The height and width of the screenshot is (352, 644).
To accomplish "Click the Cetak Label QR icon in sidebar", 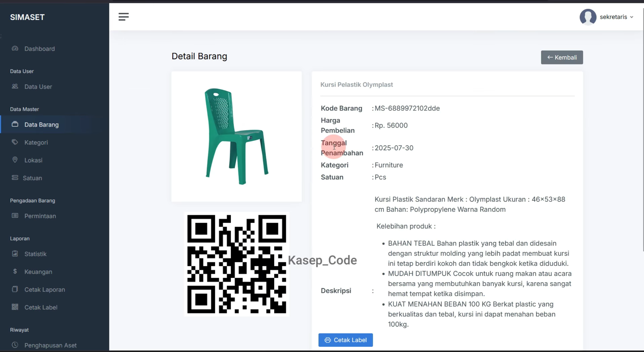I will click(15, 307).
